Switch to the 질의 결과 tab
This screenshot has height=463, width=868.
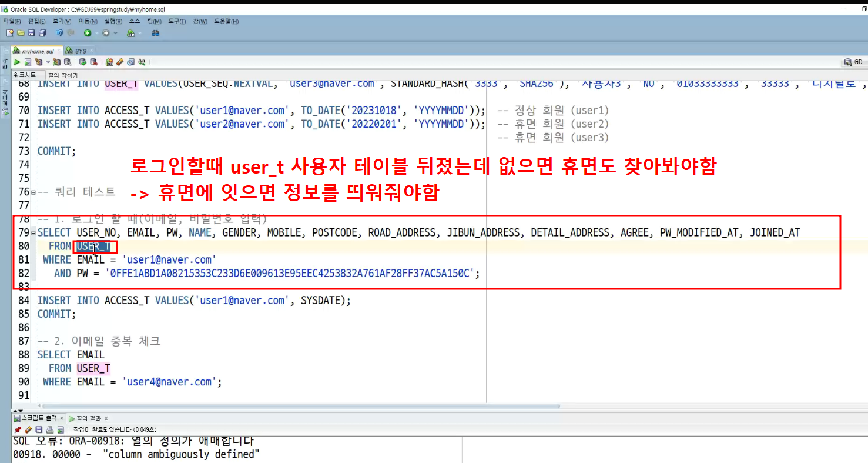(88, 418)
